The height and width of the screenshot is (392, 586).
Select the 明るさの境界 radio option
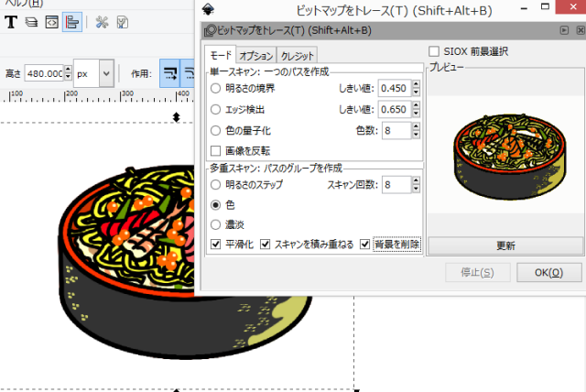216,89
